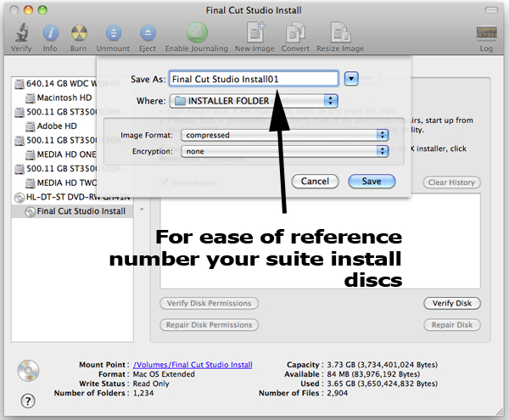Click the Used 3.65 GB value
The image size is (509, 420).
[382, 384]
